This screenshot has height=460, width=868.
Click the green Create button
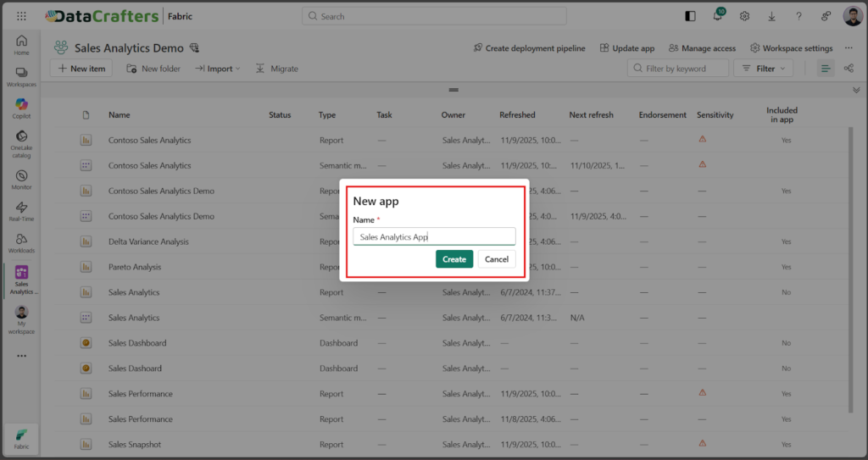point(454,259)
